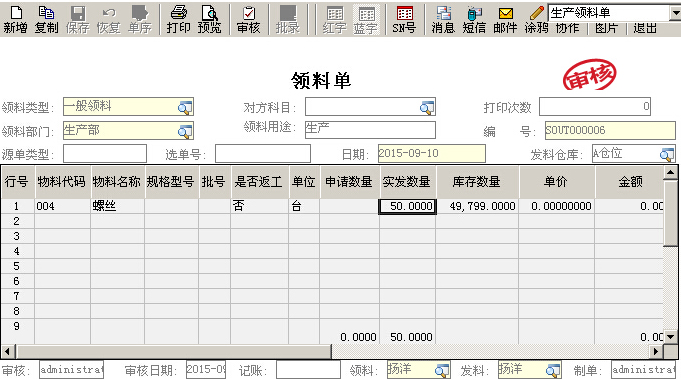Open lookup for 领料类型 field

185,107
